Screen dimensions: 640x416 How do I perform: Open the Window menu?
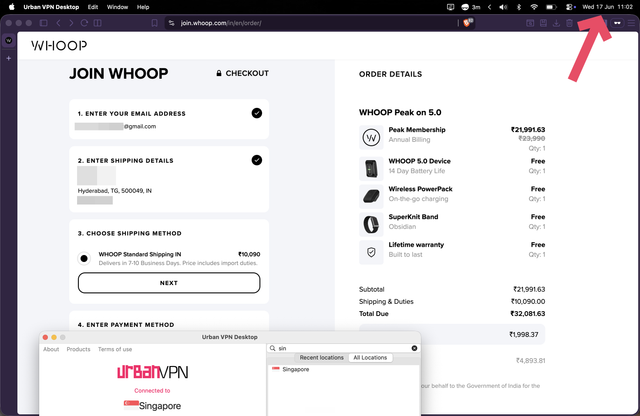click(117, 7)
